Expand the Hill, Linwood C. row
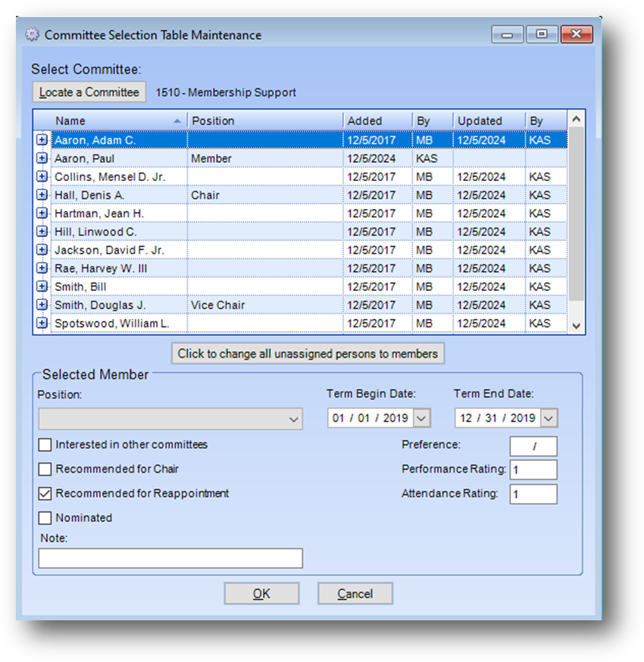The height and width of the screenshot is (662, 644). (x=42, y=231)
